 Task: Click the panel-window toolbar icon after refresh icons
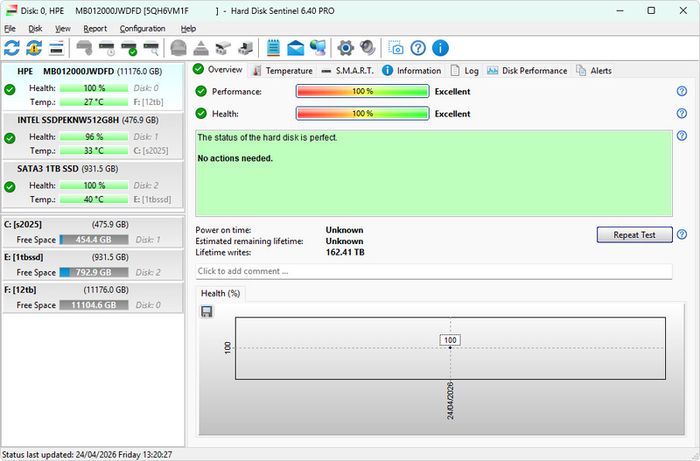click(x=56, y=48)
